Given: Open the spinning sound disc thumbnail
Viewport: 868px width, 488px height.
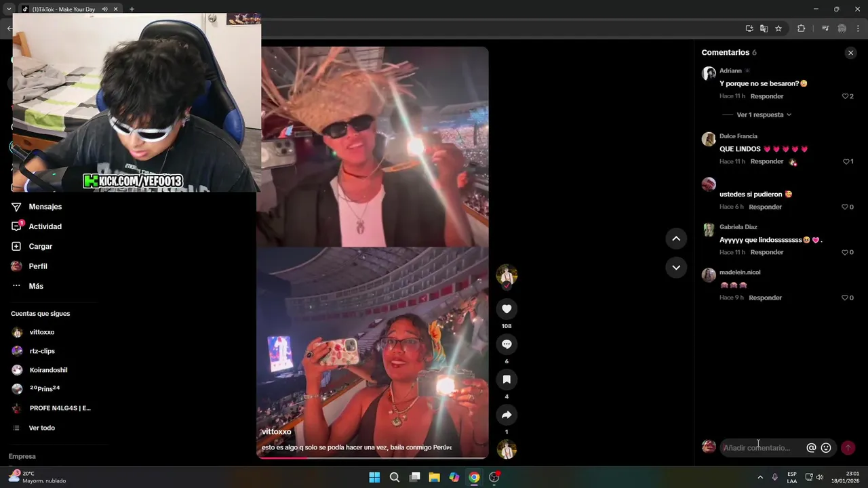Looking at the screenshot, I should [x=507, y=449].
